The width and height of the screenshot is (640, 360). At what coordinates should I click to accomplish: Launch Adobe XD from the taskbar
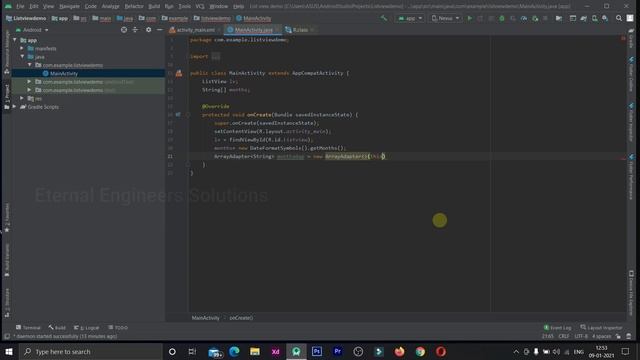click(x=276, y=351)
